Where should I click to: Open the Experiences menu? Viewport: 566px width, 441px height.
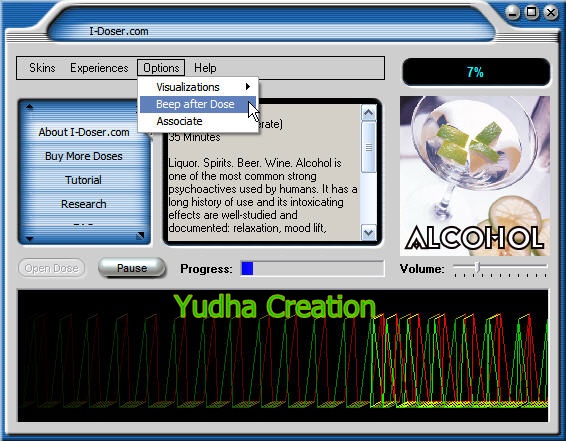point(99,68)
